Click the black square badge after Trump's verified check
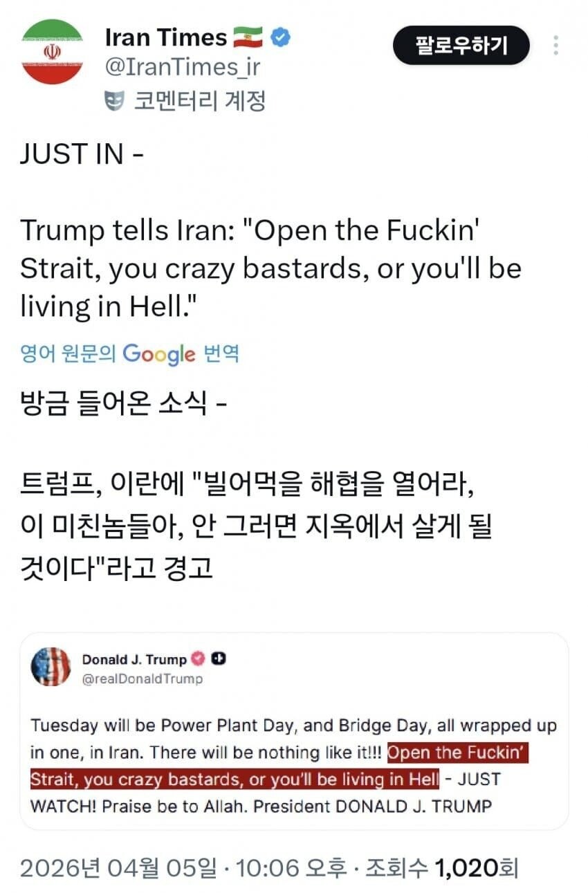Screen dimensions: 588x893 [218, 659]
